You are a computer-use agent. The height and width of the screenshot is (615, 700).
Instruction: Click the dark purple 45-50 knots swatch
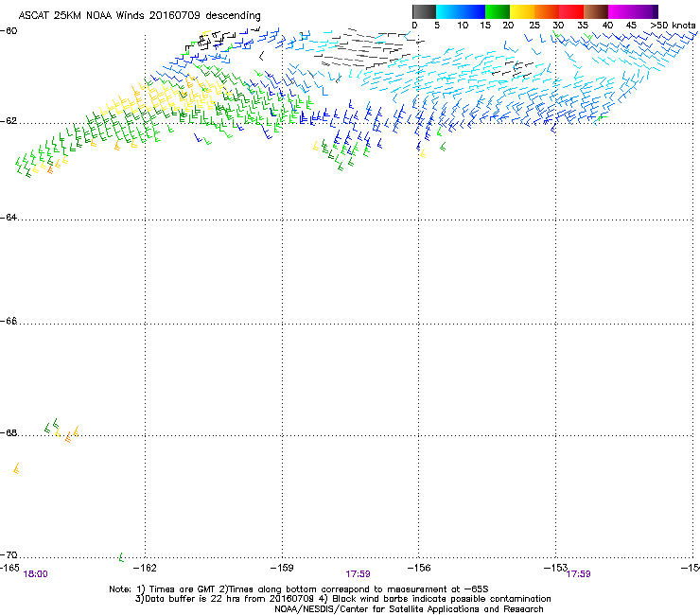(x=645, y=11)
